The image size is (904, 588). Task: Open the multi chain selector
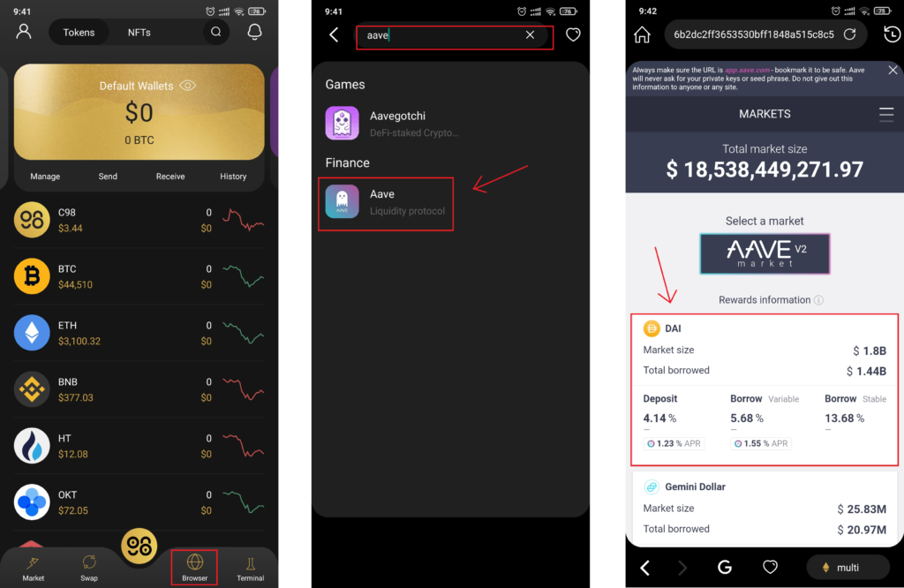[847, 567]
